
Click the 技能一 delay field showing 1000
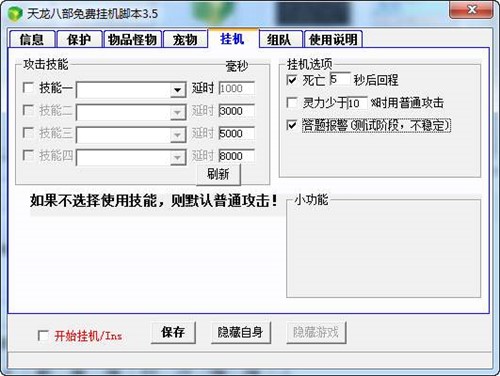pos(237,89)
